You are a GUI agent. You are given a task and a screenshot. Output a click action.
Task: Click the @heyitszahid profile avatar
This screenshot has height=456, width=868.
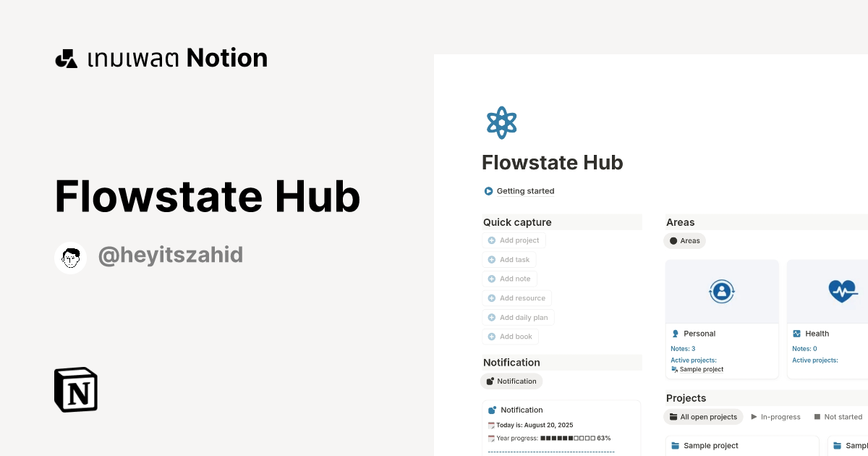click(x=70, y=257)
